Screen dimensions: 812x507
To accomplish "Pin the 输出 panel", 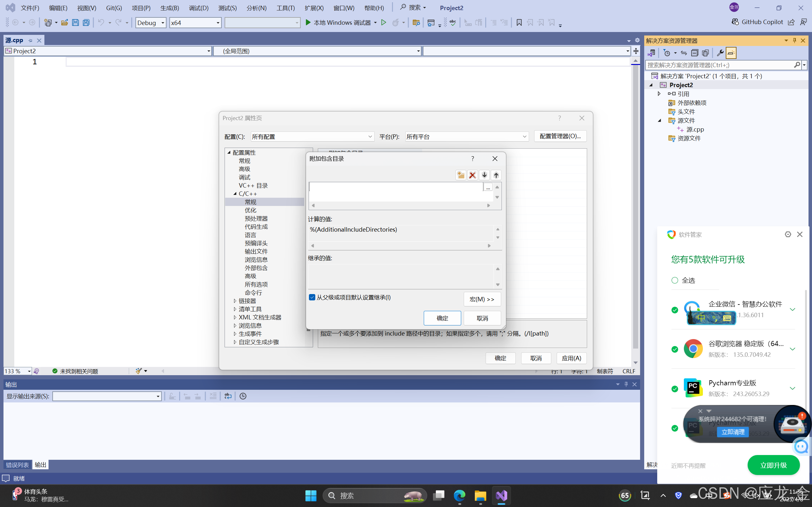I will click(626, 384).
